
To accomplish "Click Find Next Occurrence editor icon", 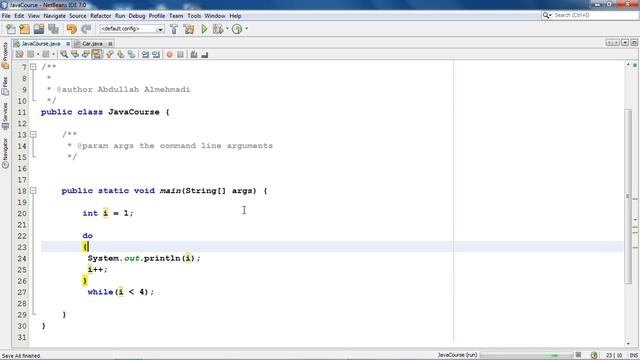I will pos(86,54).
